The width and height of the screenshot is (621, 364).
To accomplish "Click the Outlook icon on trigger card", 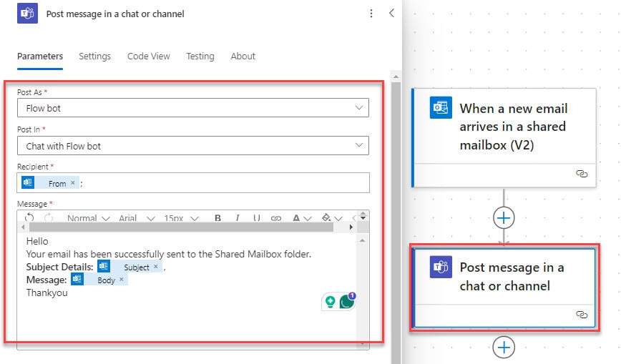I will 441,107.
